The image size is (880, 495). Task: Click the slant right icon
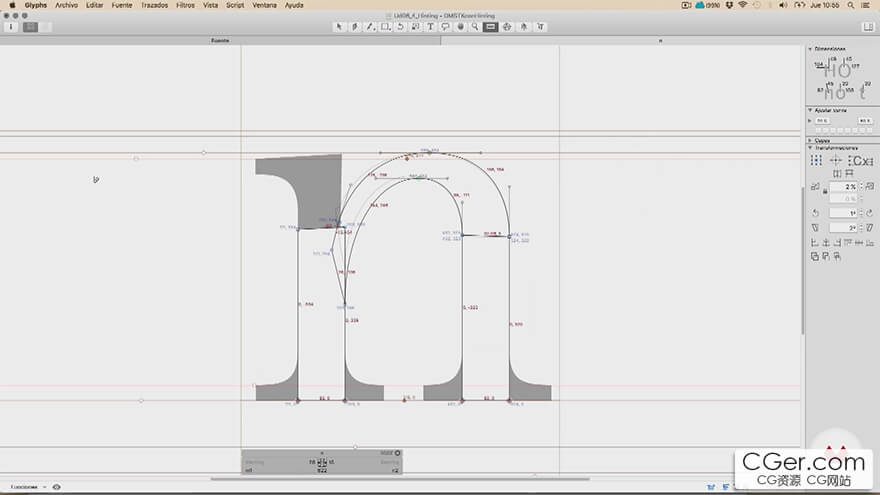870,228
